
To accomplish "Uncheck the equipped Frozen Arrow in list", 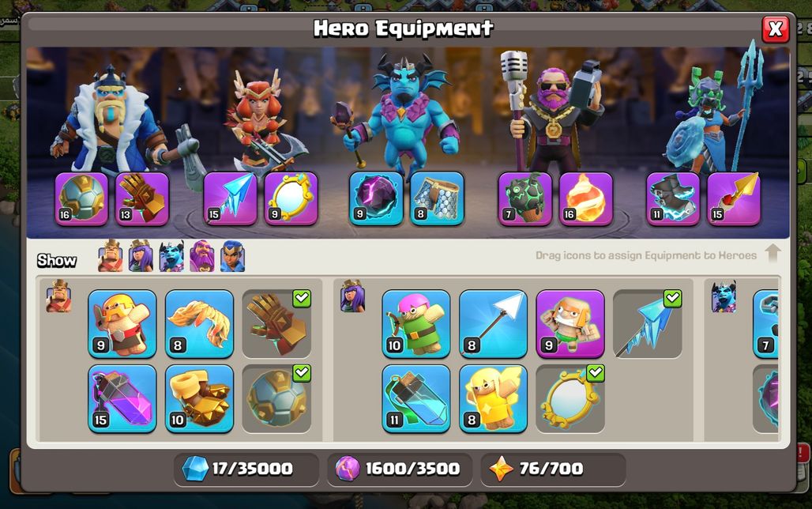I will point(648,324).
